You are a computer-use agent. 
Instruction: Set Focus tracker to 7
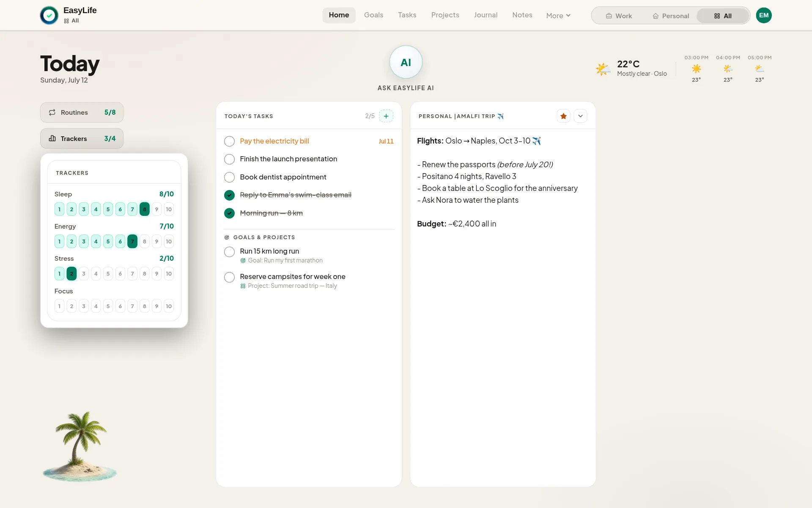tap(132, 306)
